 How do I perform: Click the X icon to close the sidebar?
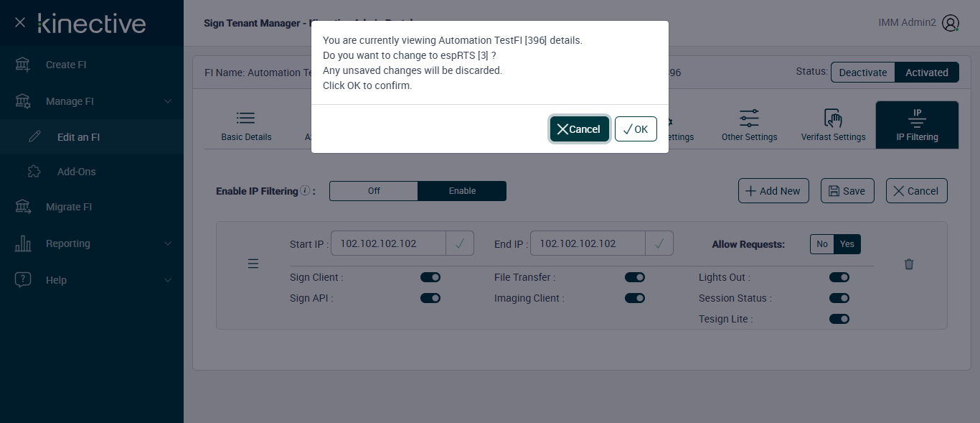click(20, 23)
